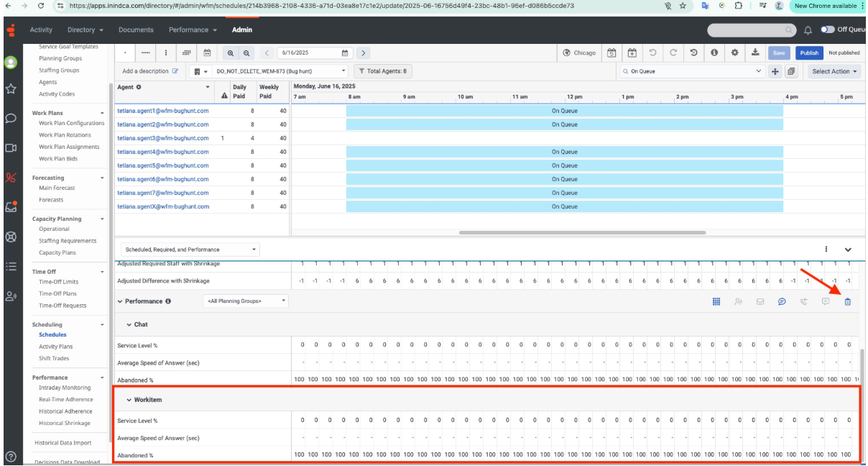The image size is (868, 466).
Task: Click the download schedule icon
Action: point(755,53)
